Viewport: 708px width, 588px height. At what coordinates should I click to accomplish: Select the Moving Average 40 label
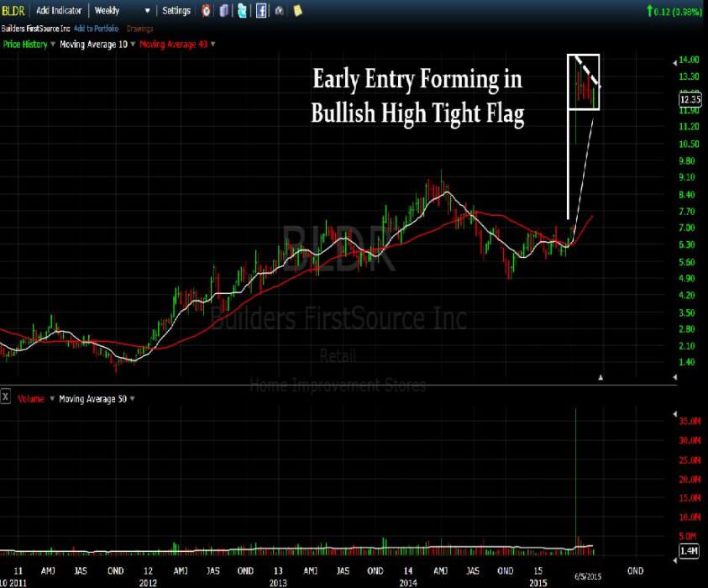point(173,45)
